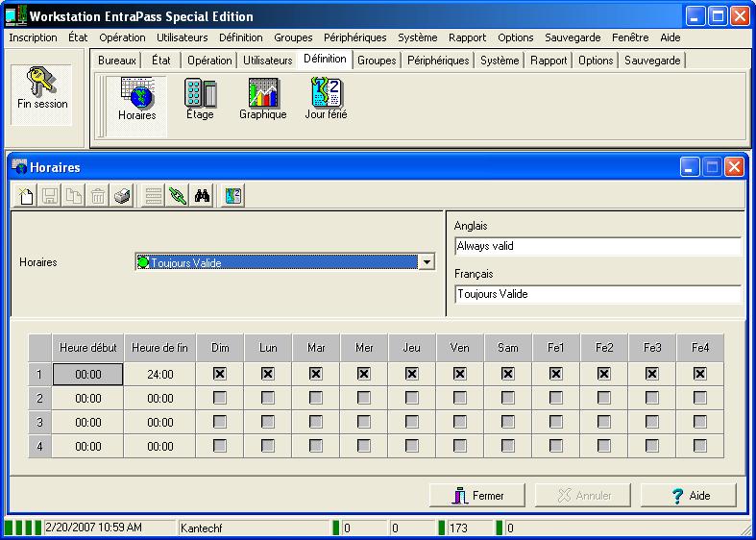Switch to the Rapport tab

(x=549, y=61)
